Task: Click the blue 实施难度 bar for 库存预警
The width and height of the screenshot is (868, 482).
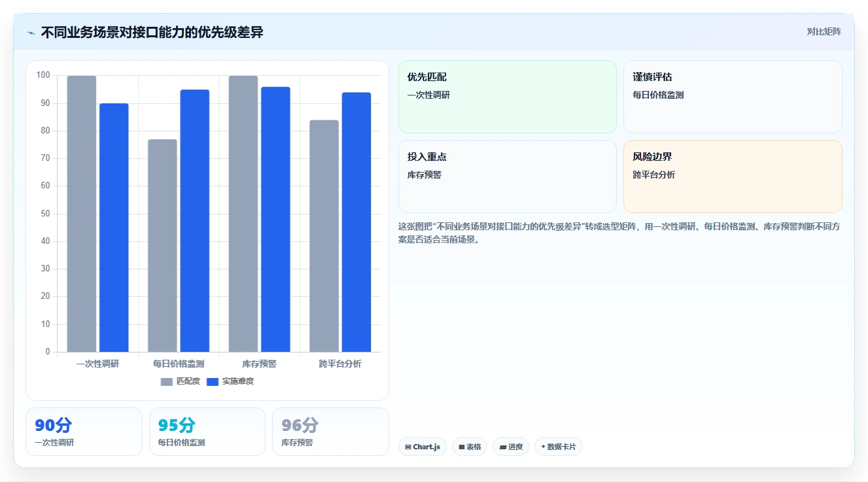Action: click(x=275, y=220)
